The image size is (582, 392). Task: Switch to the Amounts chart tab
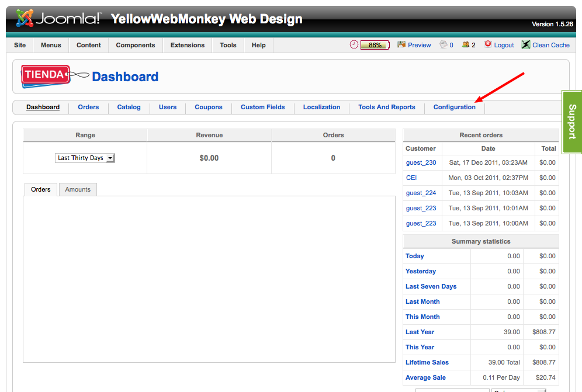pyautogui.click(x=78, y=189)
